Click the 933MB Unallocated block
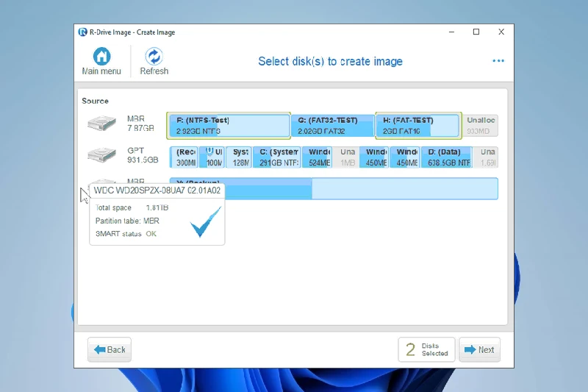This screenshot has width=588, height=392. [481, 125]
